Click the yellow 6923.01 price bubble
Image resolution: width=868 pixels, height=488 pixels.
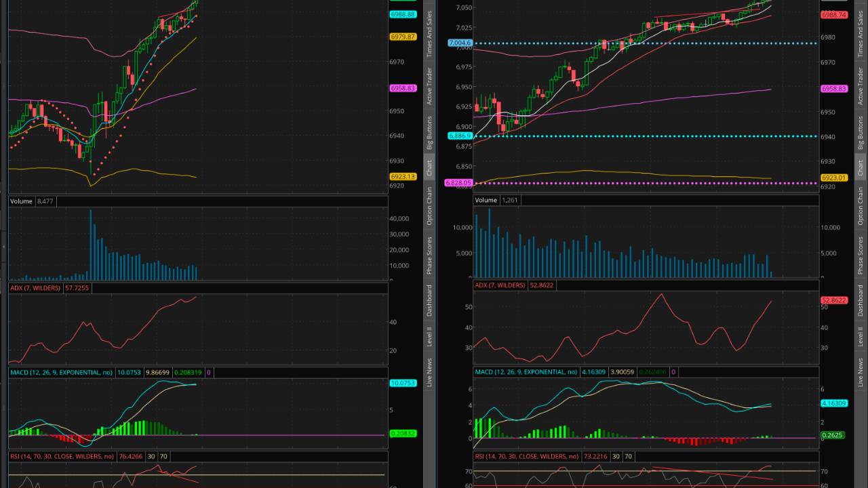(x=834, y=178)
